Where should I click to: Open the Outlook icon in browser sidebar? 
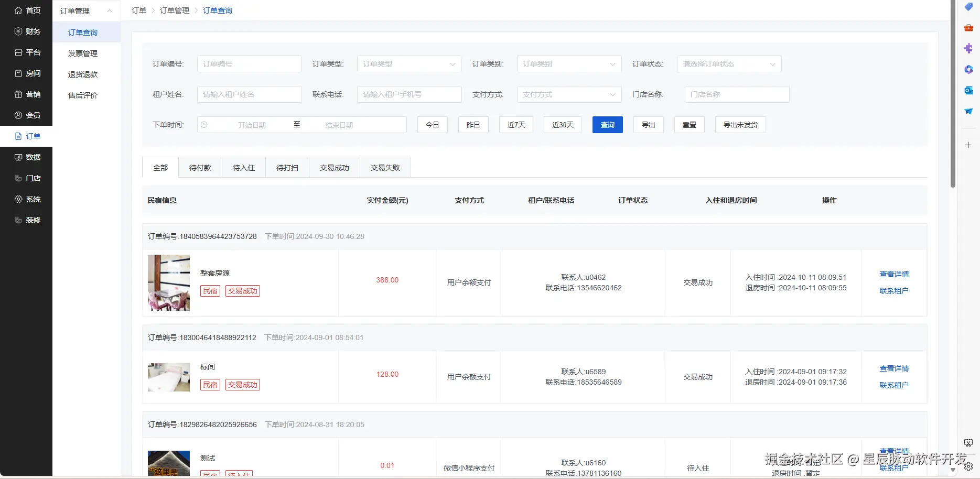click(x=968, y=91)
